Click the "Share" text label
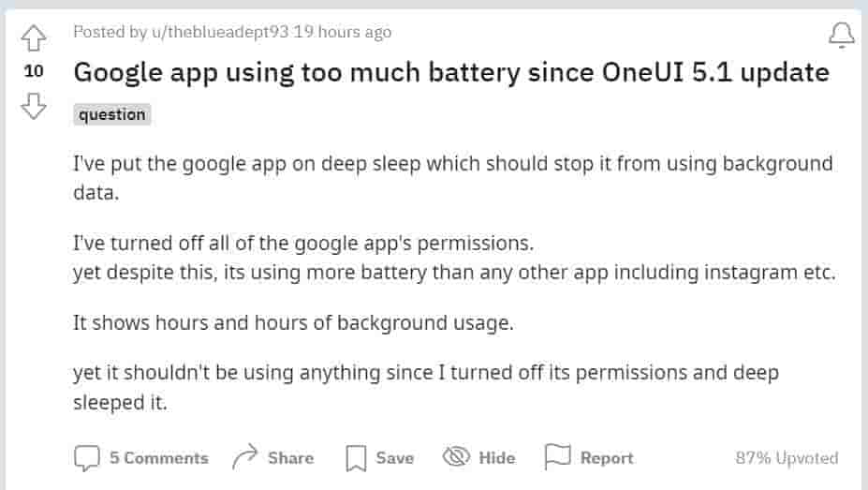 click(290, 458)
